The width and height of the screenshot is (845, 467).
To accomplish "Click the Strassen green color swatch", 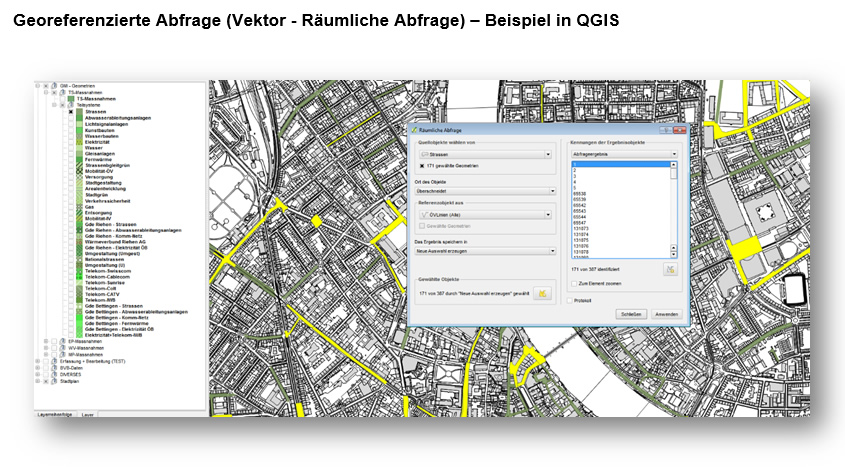I will pyautogui.click(x=79, y=111).
